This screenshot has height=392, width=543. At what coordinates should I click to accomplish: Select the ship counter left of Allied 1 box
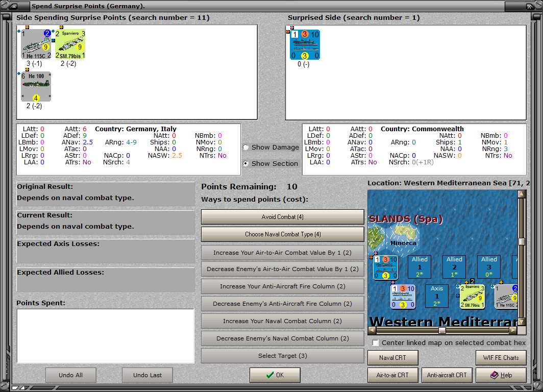point(385,267)
